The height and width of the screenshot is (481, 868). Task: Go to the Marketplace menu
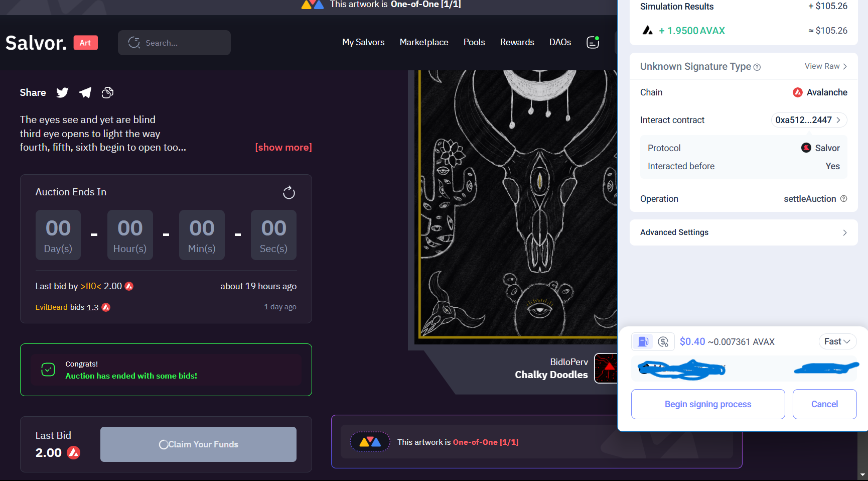[423, 43]
